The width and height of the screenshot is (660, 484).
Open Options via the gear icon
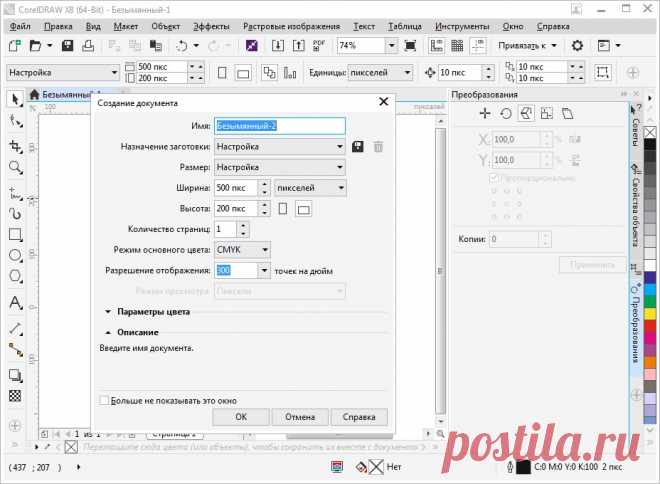click(578, 45)
